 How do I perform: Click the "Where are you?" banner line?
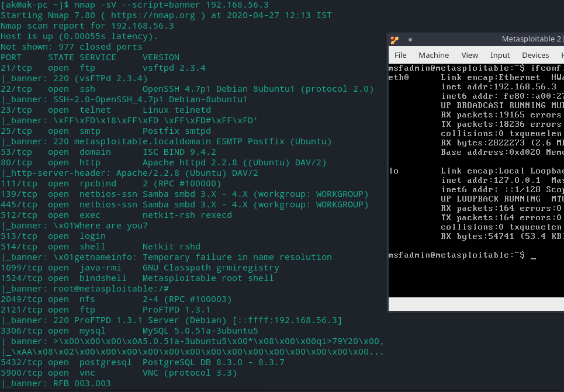point(74,226)
